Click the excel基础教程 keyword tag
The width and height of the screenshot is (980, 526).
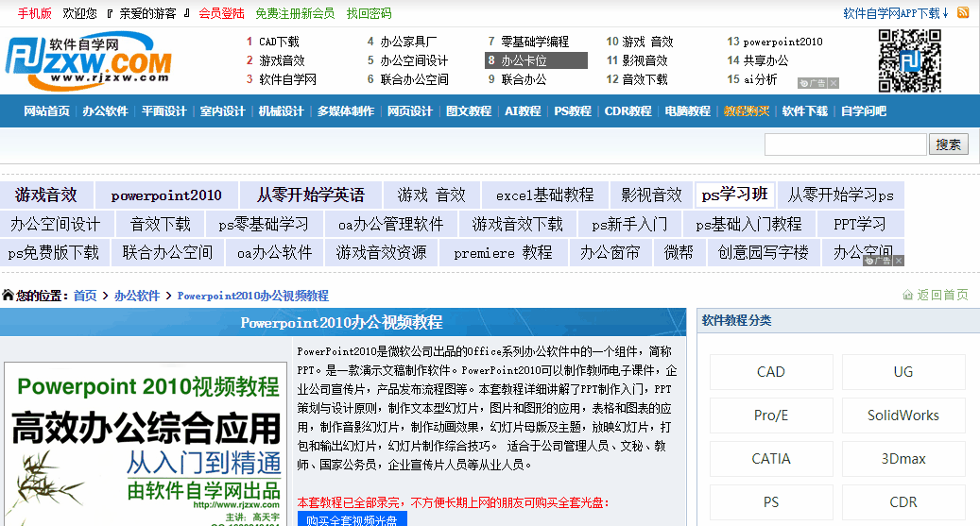545,195
